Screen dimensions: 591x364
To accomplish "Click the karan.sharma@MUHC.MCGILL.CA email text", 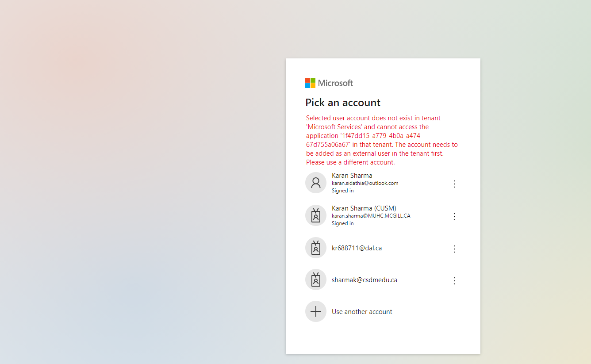I will coord(371,216).
